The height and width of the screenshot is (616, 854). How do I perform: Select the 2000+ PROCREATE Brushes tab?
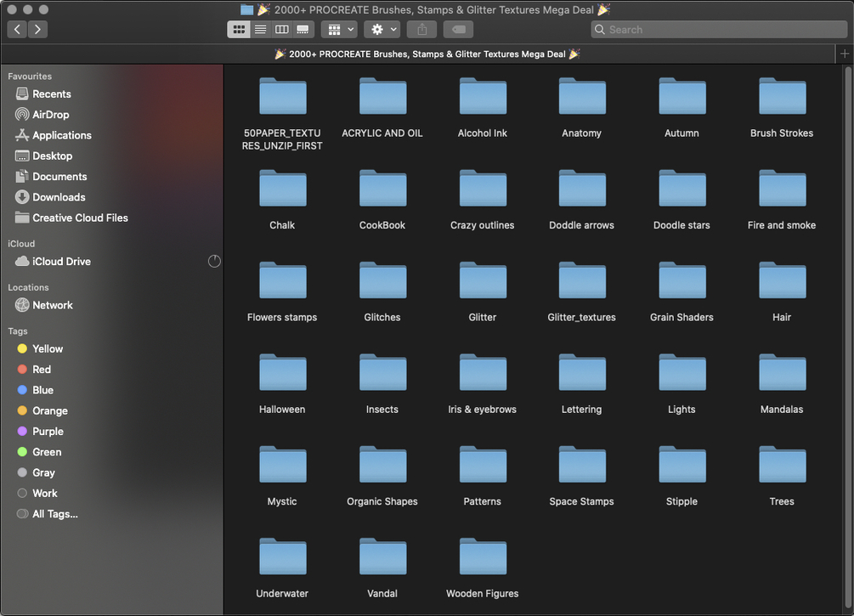427,54
